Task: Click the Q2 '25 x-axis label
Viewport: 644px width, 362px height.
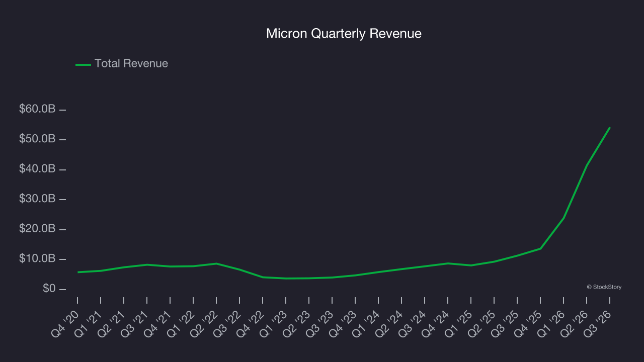Action: pyautogui.click(x=482, y=323)
